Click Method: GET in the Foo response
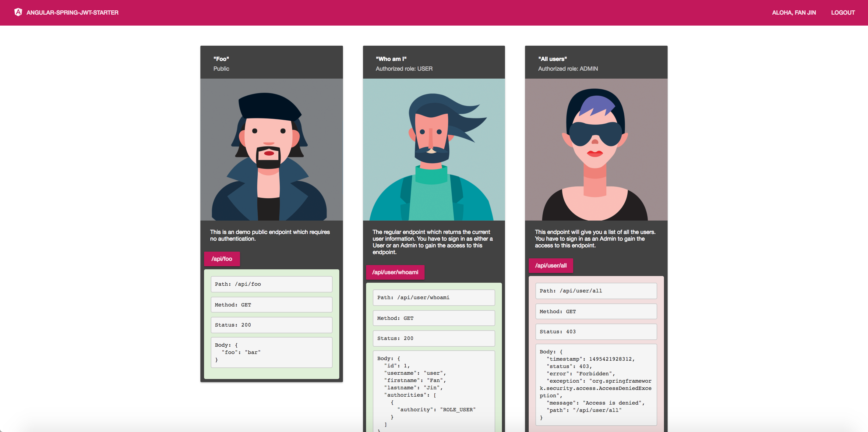 tap(271, 305)
